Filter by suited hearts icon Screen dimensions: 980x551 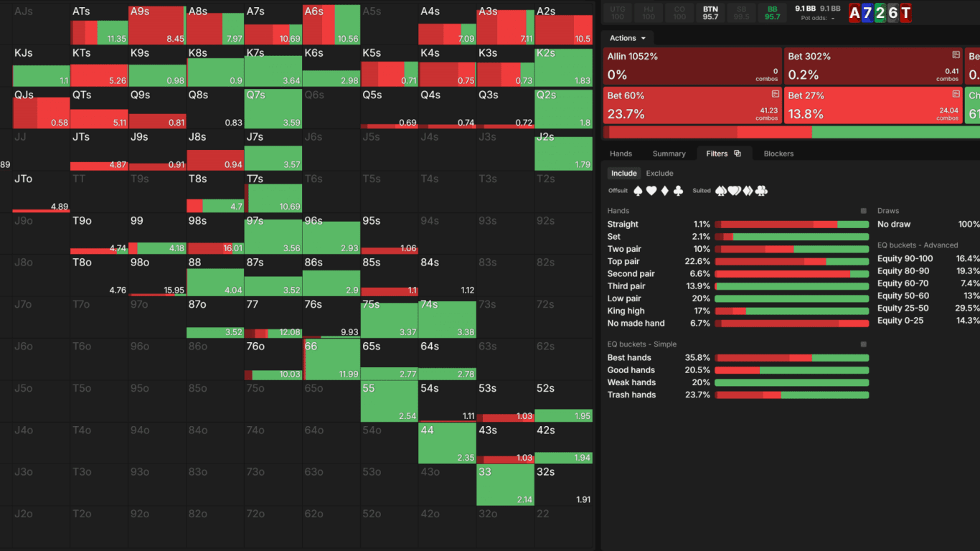point(735,191)
